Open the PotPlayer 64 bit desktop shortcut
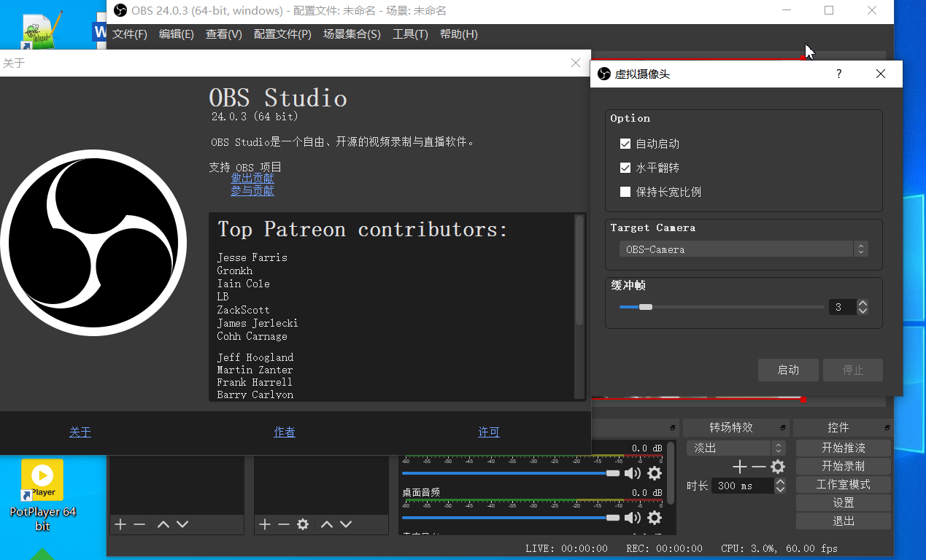 click(x=42, y=495)
